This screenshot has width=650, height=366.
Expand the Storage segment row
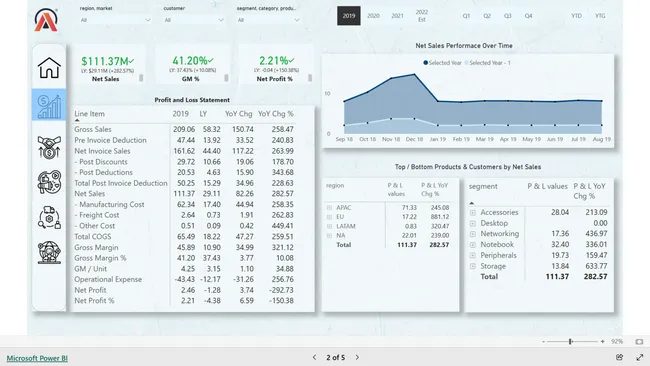pos(473,267)
